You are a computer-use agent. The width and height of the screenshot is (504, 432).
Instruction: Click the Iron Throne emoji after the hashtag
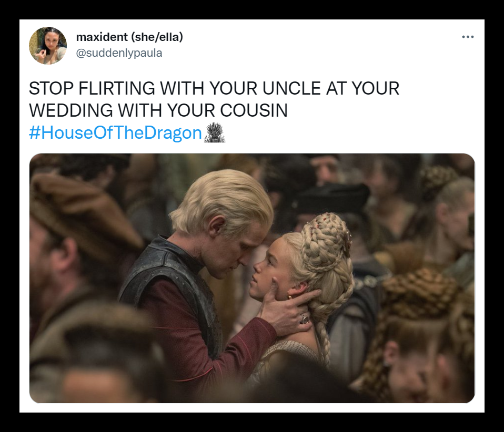pyautogui.click(x=215, y=132)
